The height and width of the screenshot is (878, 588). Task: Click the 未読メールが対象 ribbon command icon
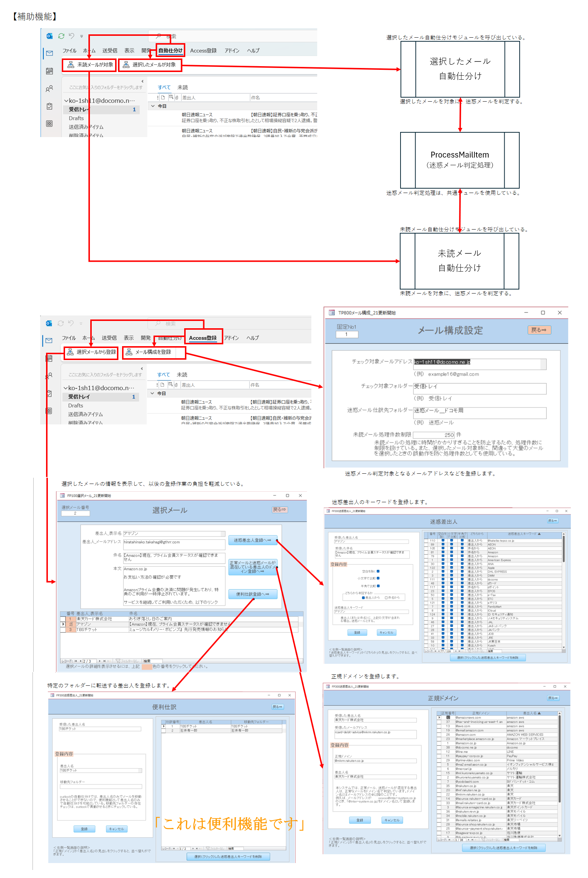tap(71, 65)
